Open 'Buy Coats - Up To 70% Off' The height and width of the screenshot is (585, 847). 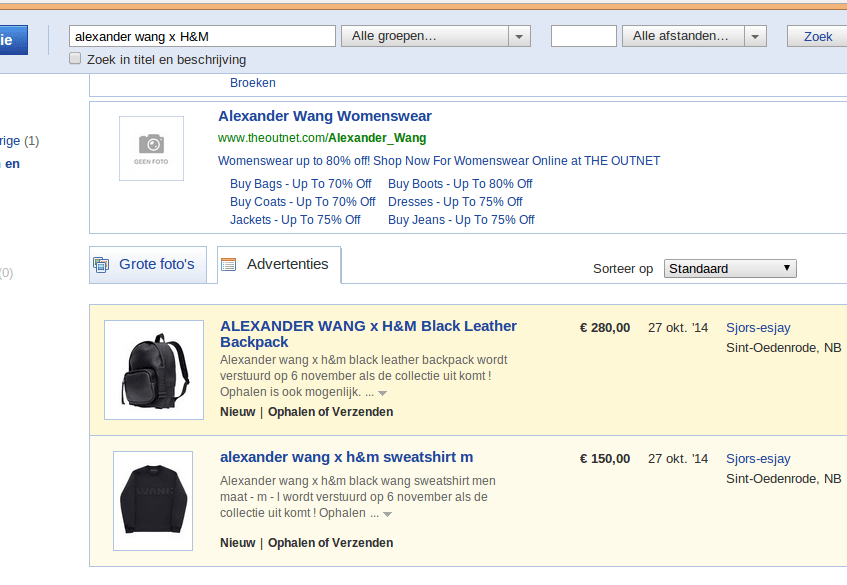tap(302, 202)
